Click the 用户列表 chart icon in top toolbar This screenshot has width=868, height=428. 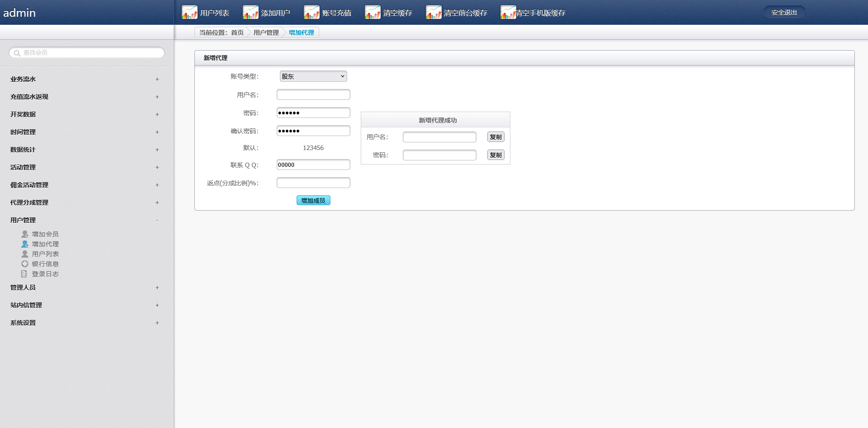[189, 13]
